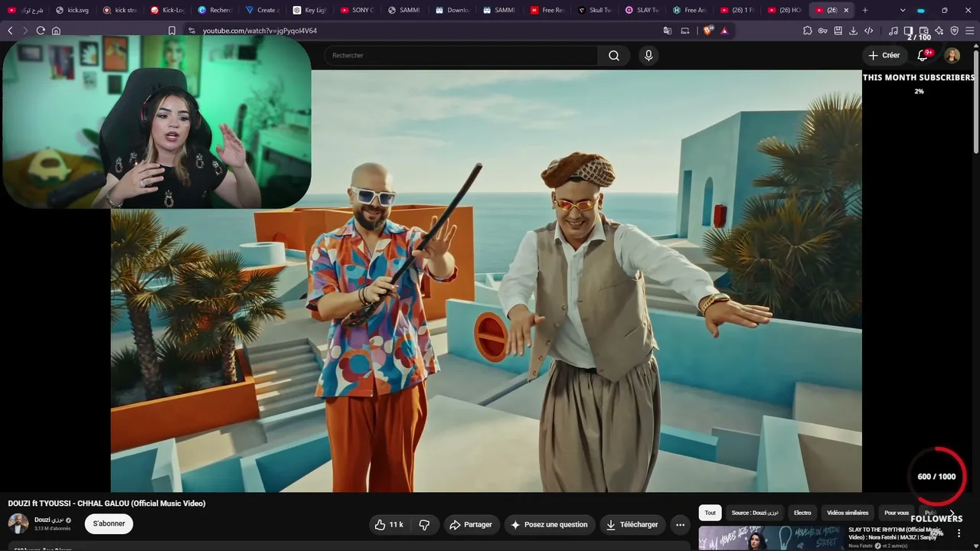This screenshot has height=551, width=980.
Task: Click the S'abonner subscribe button
Action: (109, 523)
